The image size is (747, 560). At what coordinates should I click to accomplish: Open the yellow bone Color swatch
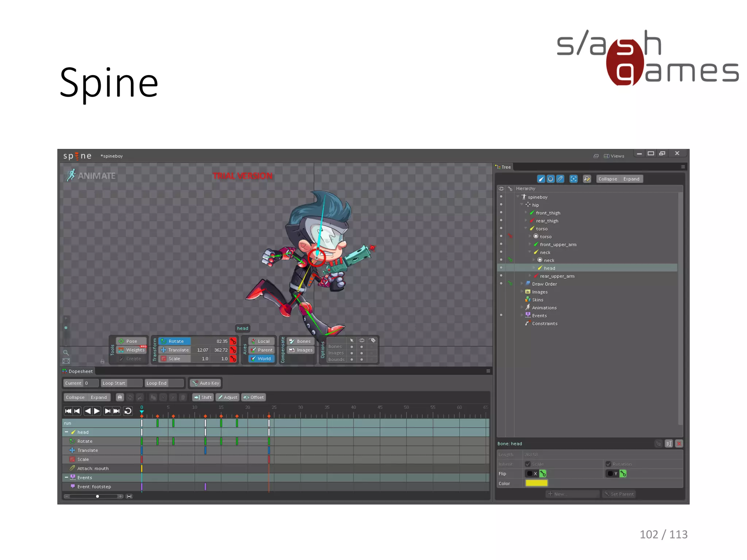point(536,483)
